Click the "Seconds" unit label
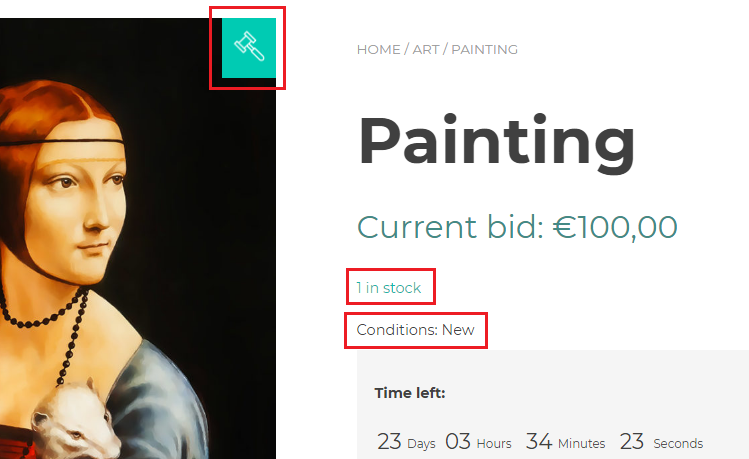Viewport: 749px width, 459px height. point(678,444)
